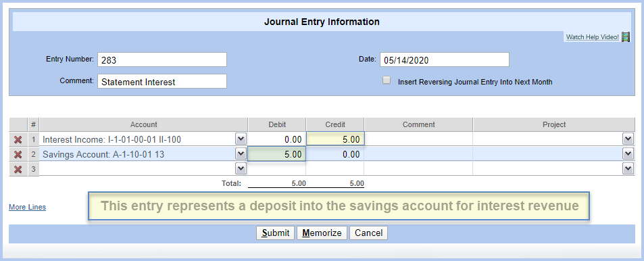Open Savings Account account dropdown

[x=241, y=154]
